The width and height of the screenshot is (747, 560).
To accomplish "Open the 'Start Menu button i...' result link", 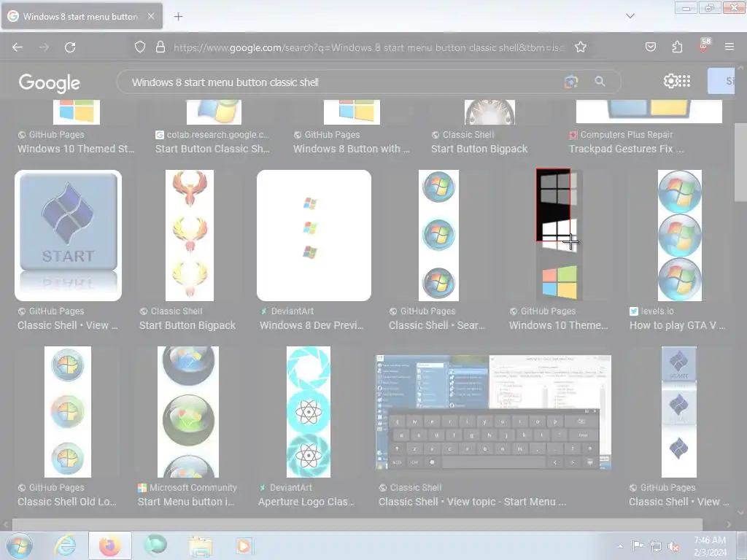I will [x=186, y=502].
